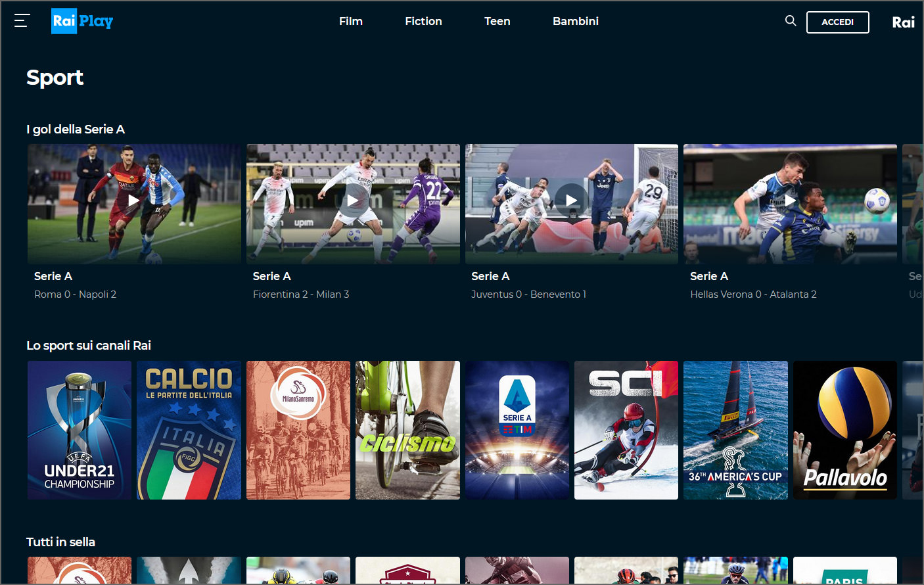Open the Ciclismo card
The image size is (924, 585).
(407, 430)
